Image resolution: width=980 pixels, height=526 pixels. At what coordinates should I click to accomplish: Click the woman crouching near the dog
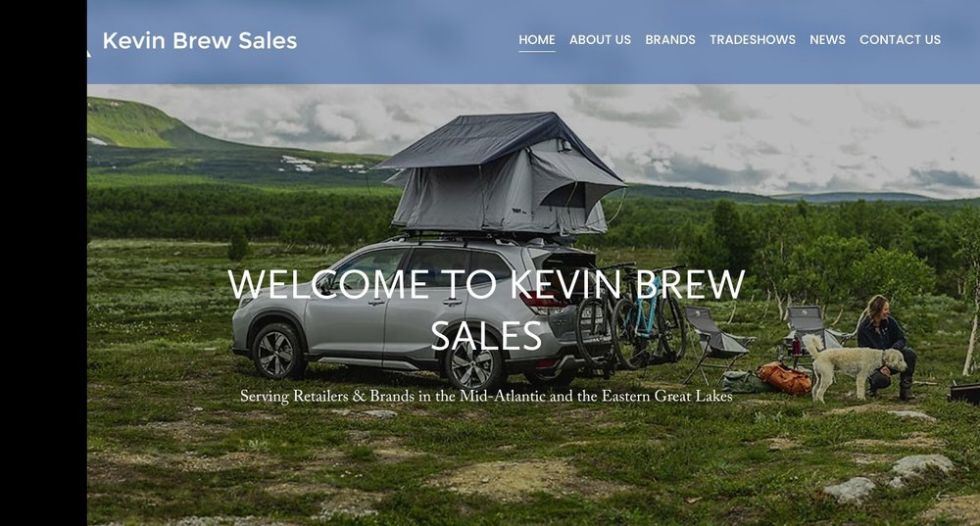click(x=886, y=347)
